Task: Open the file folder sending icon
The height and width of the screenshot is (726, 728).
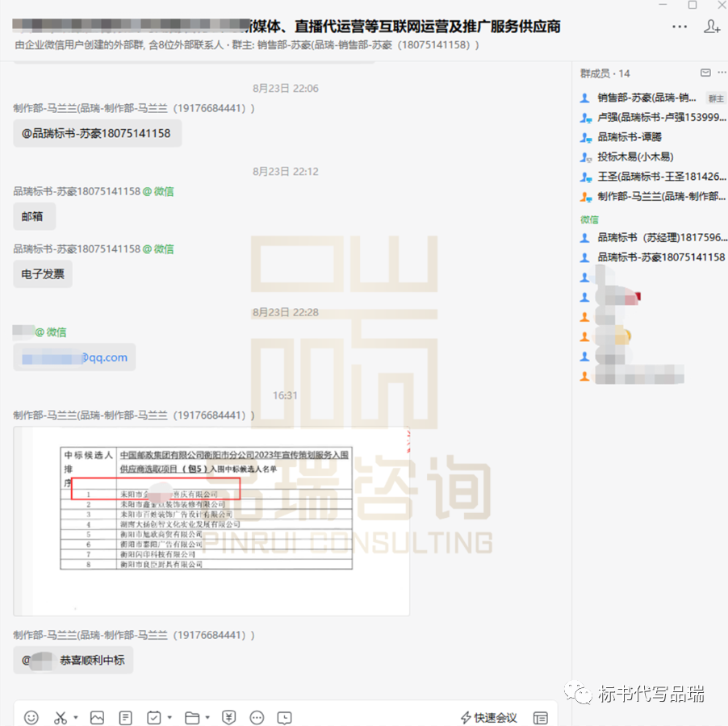Action: (x=192, y=717)
